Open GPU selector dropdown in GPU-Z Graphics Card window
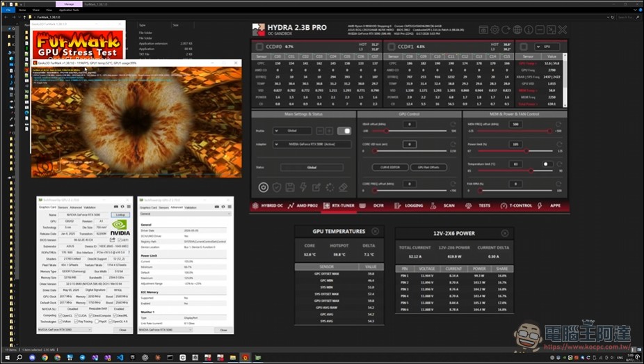The image size is (644, 364). [x=64, y=330]
